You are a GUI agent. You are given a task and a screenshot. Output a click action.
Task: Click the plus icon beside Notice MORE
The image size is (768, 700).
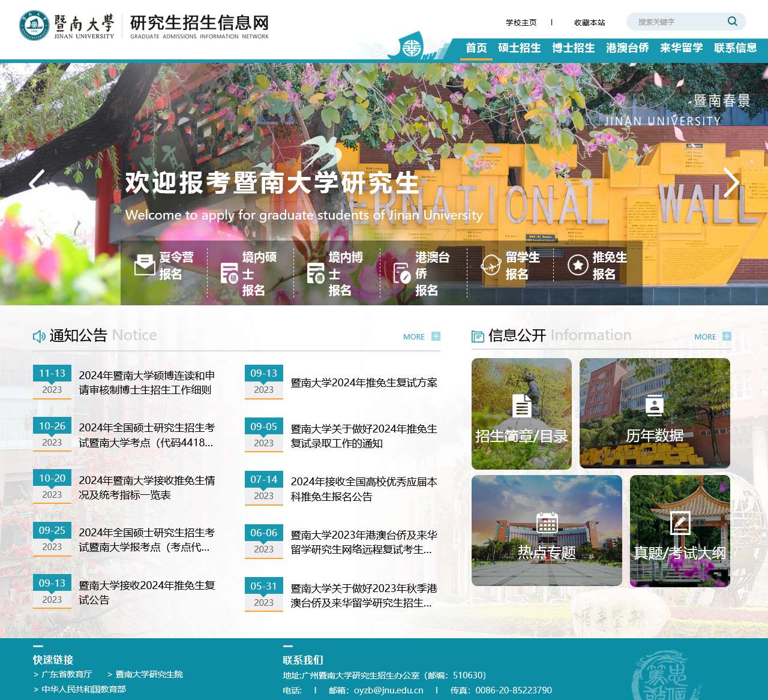[x=436, y=337]
